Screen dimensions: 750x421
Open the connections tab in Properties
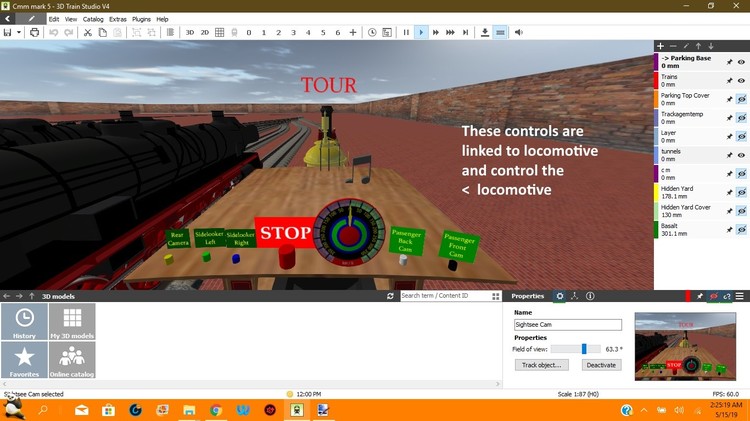(574, 296)
